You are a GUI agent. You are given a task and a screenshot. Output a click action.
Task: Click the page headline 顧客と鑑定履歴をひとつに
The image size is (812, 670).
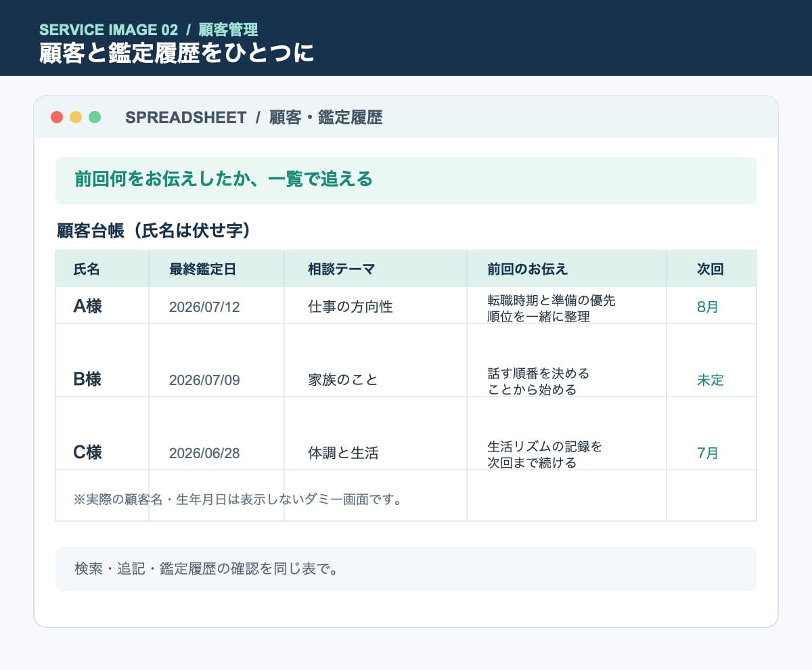pos(177,53)
